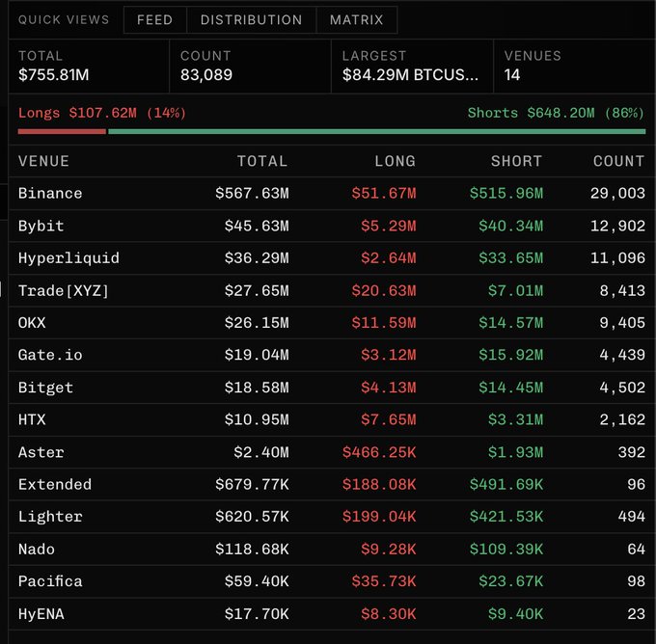This screenshot has height=644, width=656.
Task: Click Binance long value $51.67M
Action: click(x=384, y=193)
